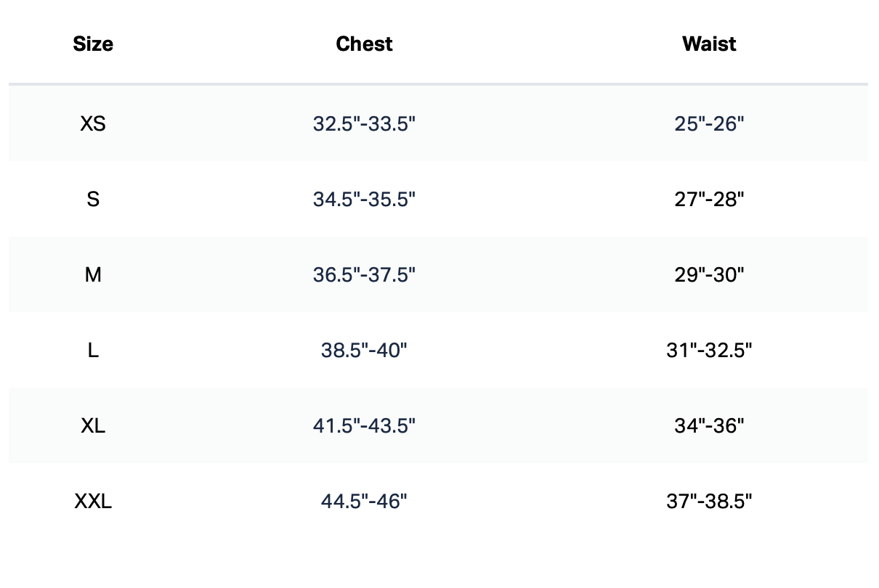The image size is (879, 588).
Task: Click waist measurement 25"-26"
Action: pos(709,124)
